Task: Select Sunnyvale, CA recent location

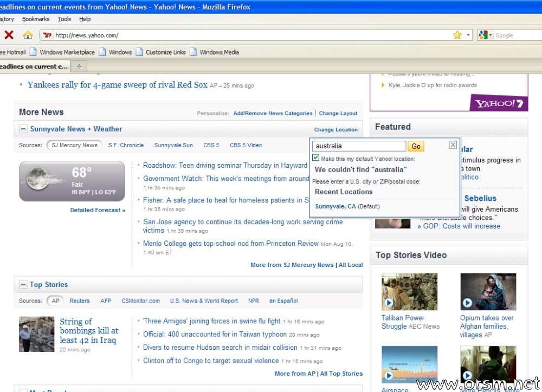Action: point(335,206)
